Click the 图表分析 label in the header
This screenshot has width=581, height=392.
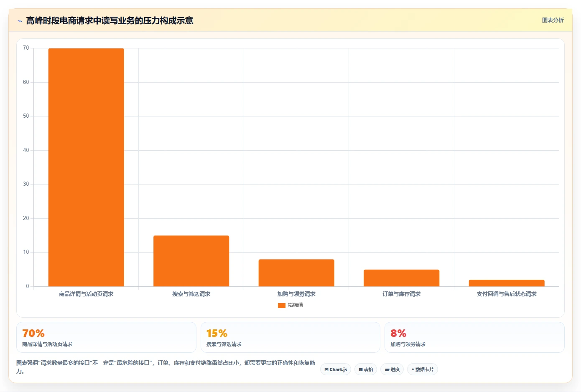(x=553, y=20)
